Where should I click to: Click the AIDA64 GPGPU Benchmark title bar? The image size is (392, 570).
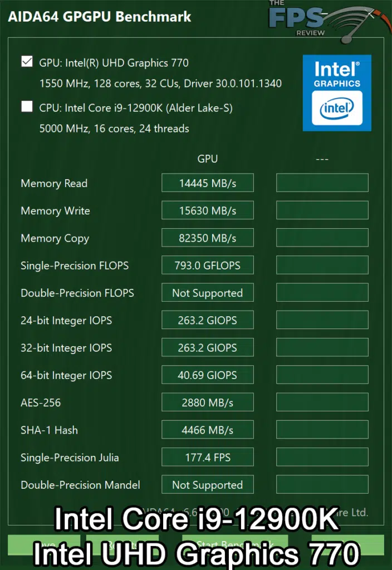click(100, 17)
